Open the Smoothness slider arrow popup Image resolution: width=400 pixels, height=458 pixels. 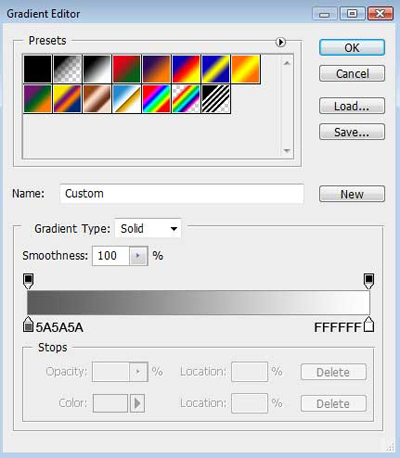tap(138, 256)
